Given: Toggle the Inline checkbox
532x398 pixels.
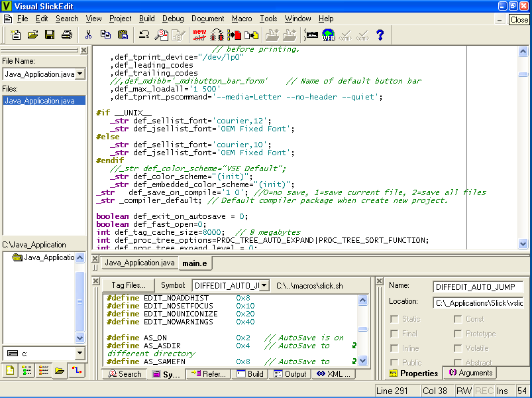Looking at the screenshot, I should point(394,348).
